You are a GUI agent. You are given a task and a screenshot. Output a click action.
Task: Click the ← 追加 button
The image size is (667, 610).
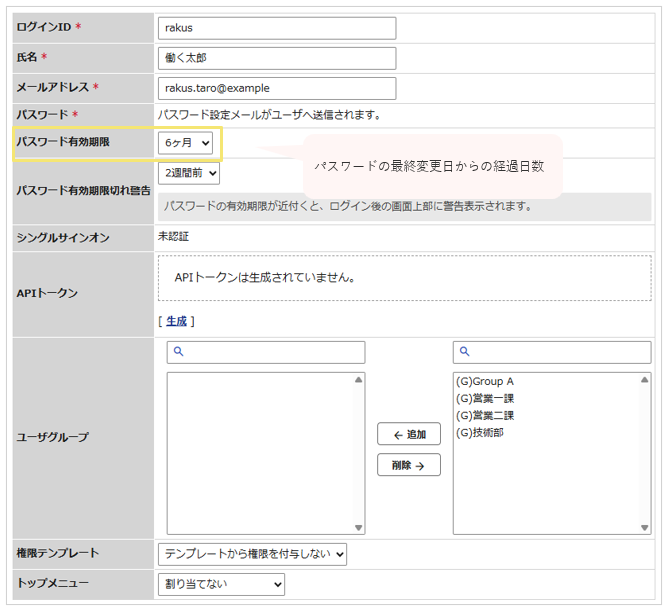coord(409,434)
